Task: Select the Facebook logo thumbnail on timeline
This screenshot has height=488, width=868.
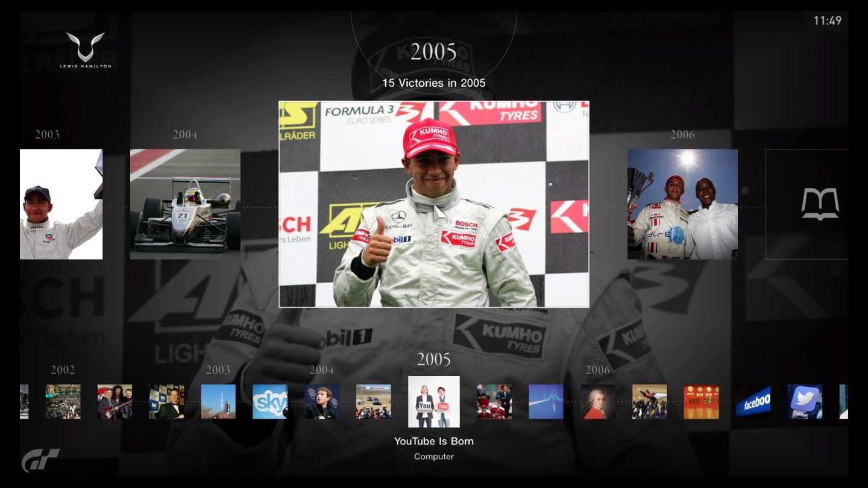Action: tap(753, 401)
